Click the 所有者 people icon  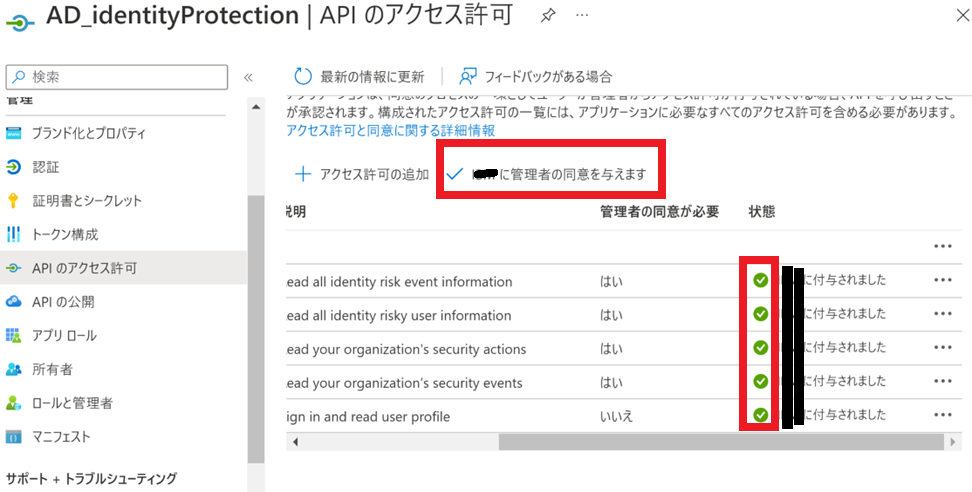13,369
